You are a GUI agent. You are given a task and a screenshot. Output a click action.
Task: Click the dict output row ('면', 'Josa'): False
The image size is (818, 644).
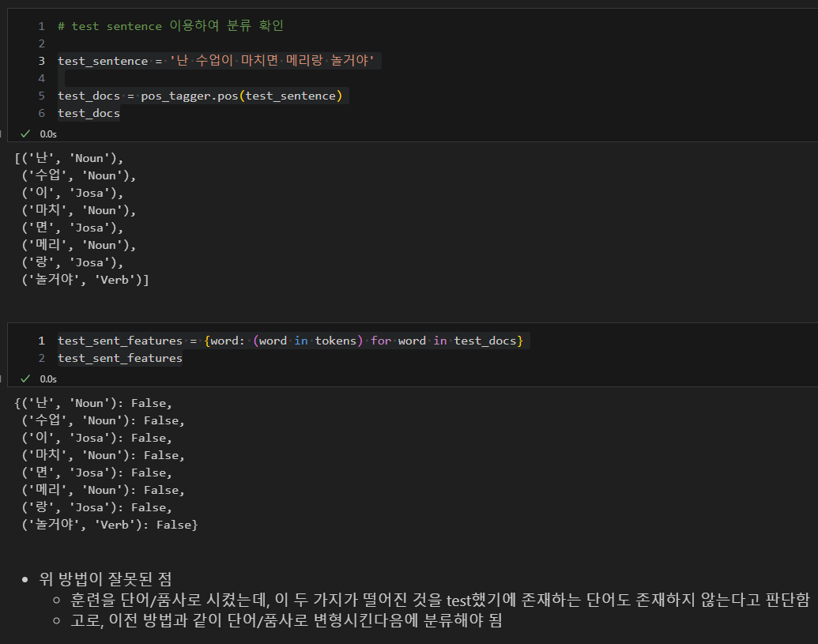pyautogui.click(x=96, y=473)
